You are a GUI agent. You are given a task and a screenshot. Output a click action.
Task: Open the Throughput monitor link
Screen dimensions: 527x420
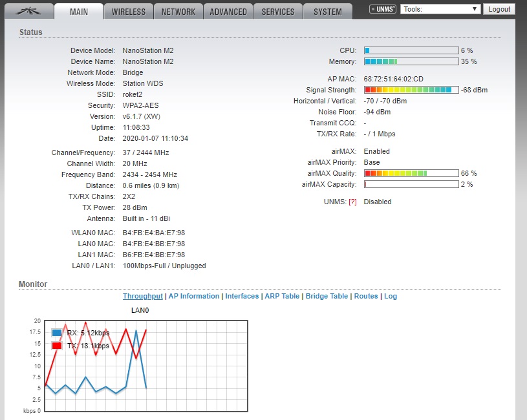pyautogui.click(x=142, y=296)
